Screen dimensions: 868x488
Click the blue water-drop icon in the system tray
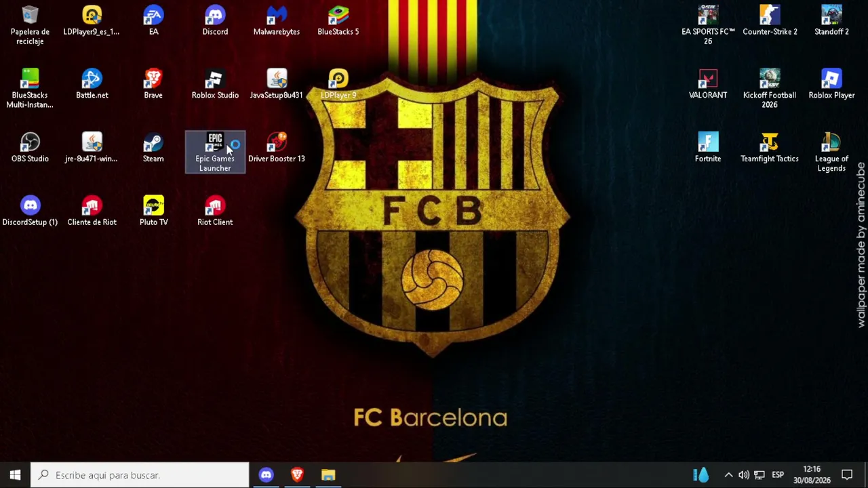tap(701, 475)
